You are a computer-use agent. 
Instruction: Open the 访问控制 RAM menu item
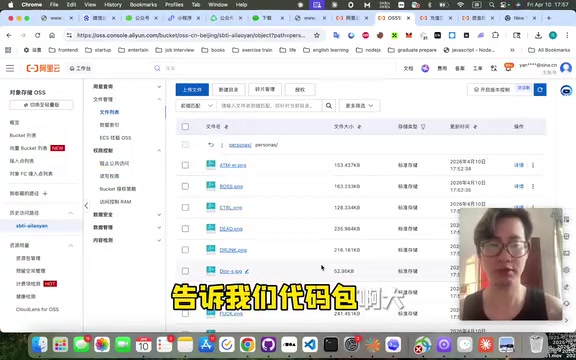[x=115, y=202]
